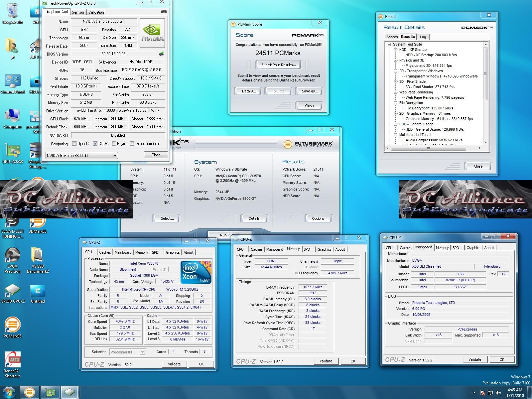Image resolution: width=532 pixels, height=399 pixels.
Task: Click Options button in PCMark05 Results
Action: pyautogui.click(x=320, y=218)
